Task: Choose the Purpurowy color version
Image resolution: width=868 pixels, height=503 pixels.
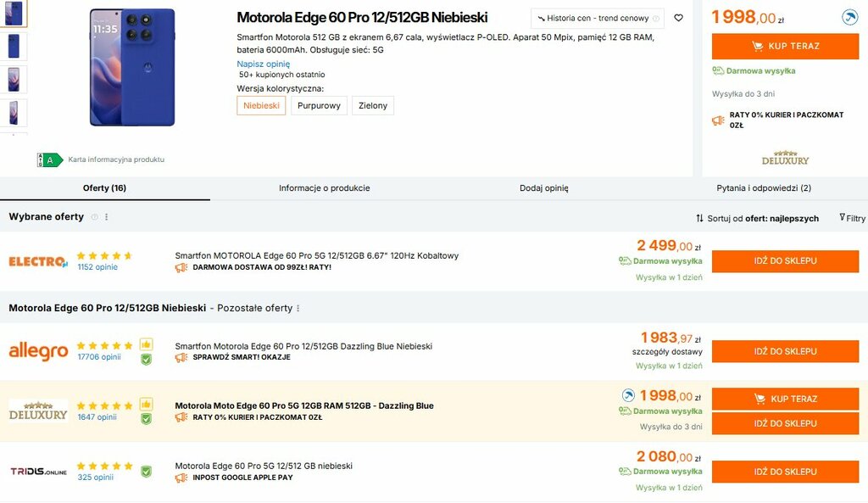Action: [319, 106]
